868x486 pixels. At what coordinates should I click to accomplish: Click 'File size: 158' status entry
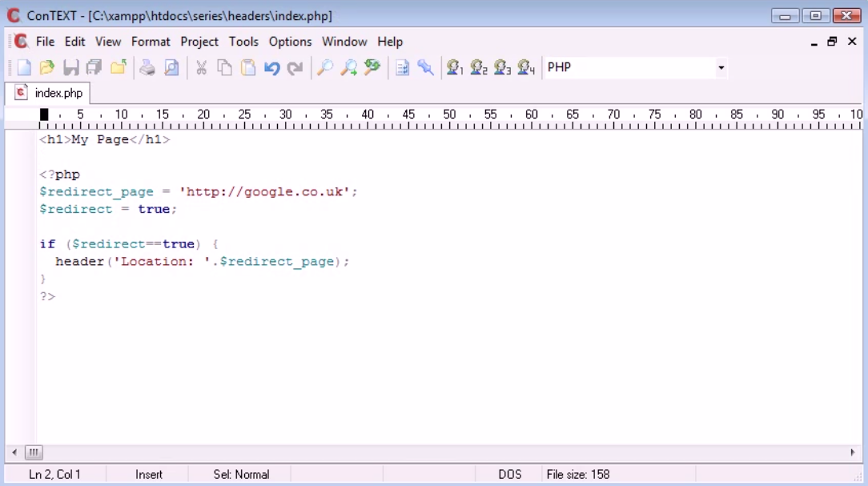pyautogui.click(x=578, y=474)
